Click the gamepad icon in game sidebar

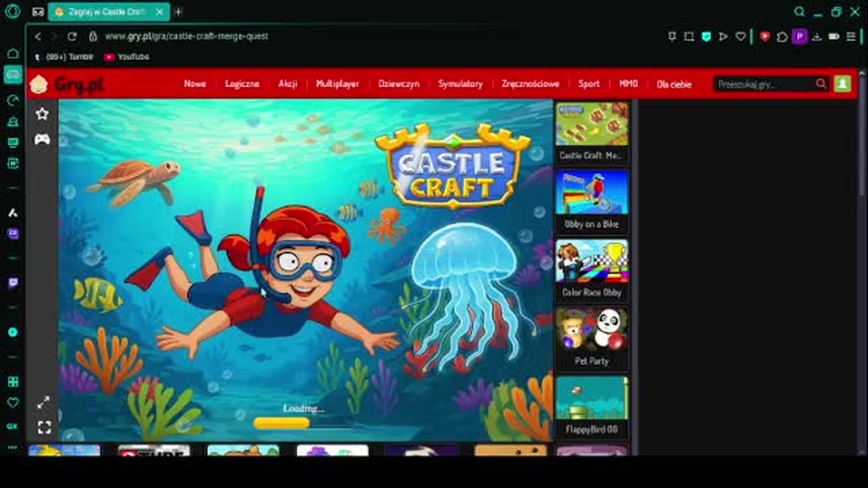pyautogui.click(x=42, y=139)
